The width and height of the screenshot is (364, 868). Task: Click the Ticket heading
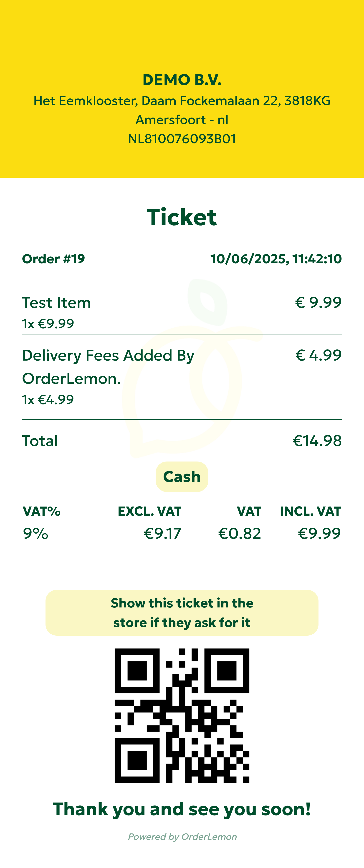pos(182,217)
